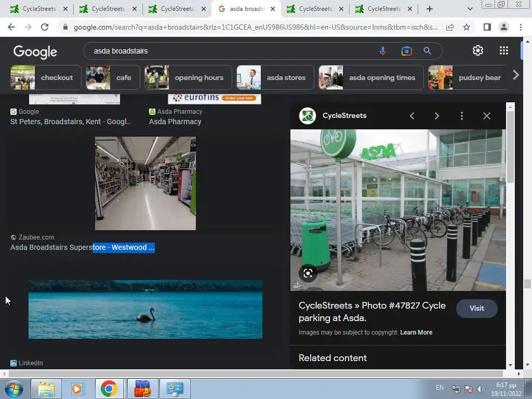This screenshot has height=399, width=532.
Task: Click the URL in the address bar
Action: click(x=255, y=27)
